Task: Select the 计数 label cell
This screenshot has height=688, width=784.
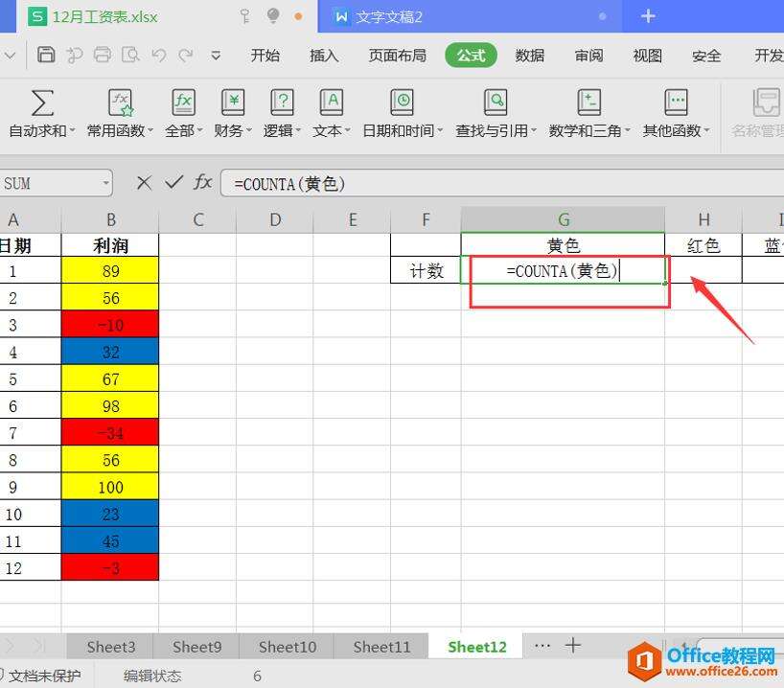Action: [426, 270]
